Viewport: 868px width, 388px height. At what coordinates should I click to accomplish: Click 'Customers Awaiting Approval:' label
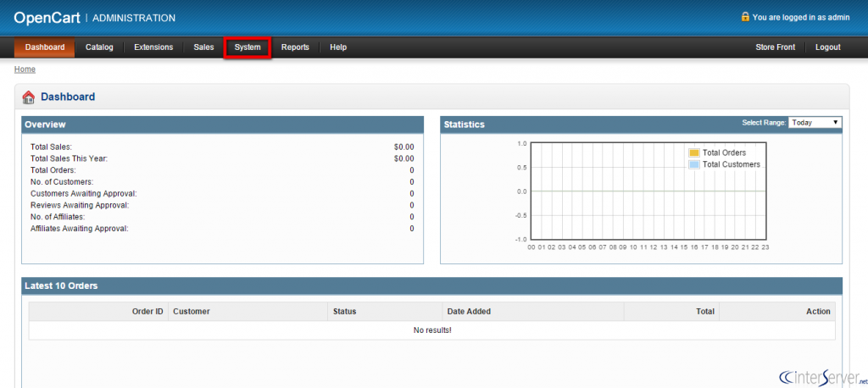pos(84,193)
